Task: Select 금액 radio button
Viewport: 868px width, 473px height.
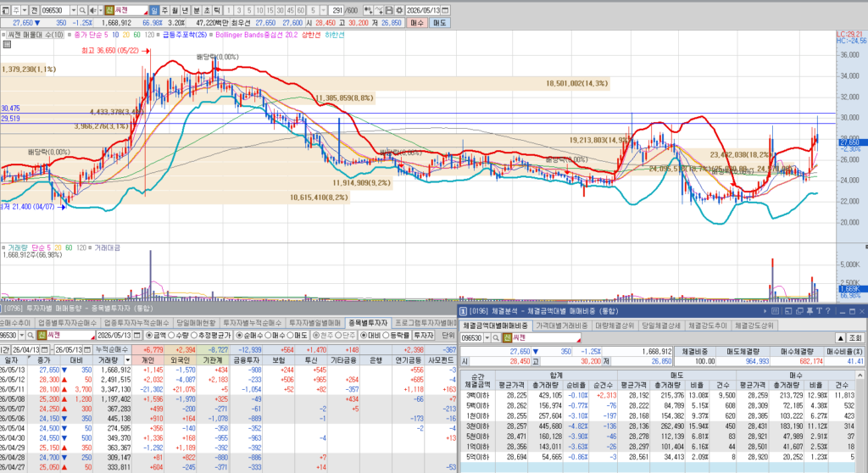Action: pos(149,336)
